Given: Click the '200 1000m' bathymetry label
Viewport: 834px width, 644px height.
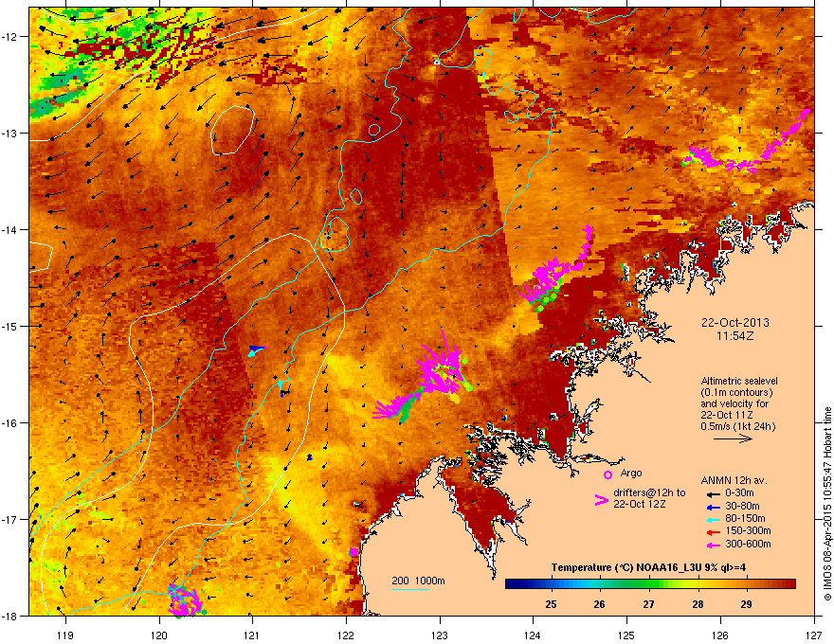Looking at the screenshot, I should (418, 581).
